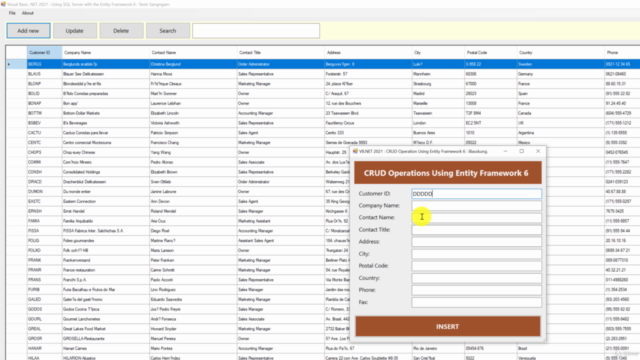Sort grid by Contact Title column header
This screenshot has width=640, height=360.
click(280, 53)
